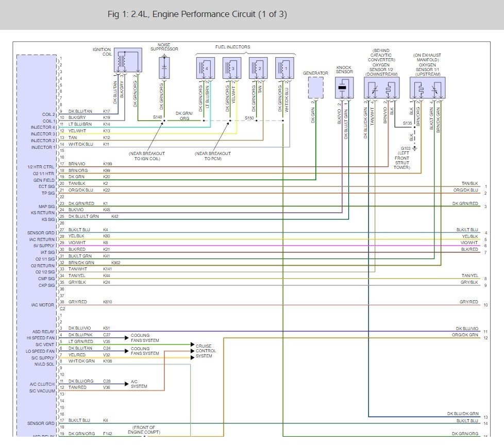Click 'YEL/BLK K60' wire label
This screenshot has width=504, height=446.
89,236
